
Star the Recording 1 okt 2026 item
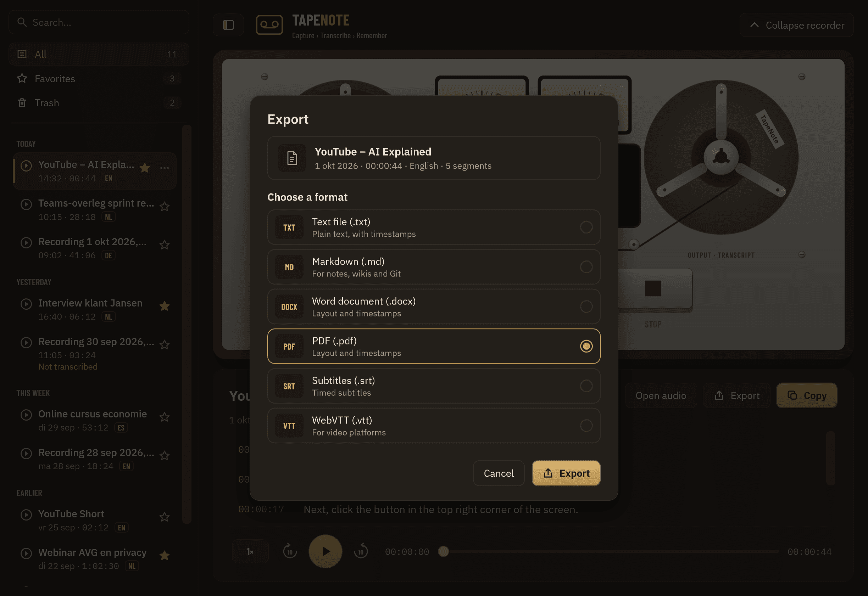pos(165,245)
